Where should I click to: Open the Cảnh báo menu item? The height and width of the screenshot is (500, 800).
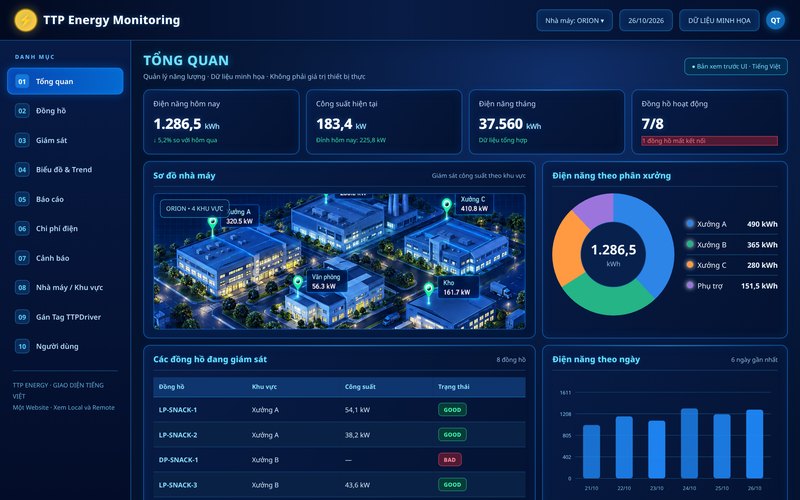(x=65, y=258)
